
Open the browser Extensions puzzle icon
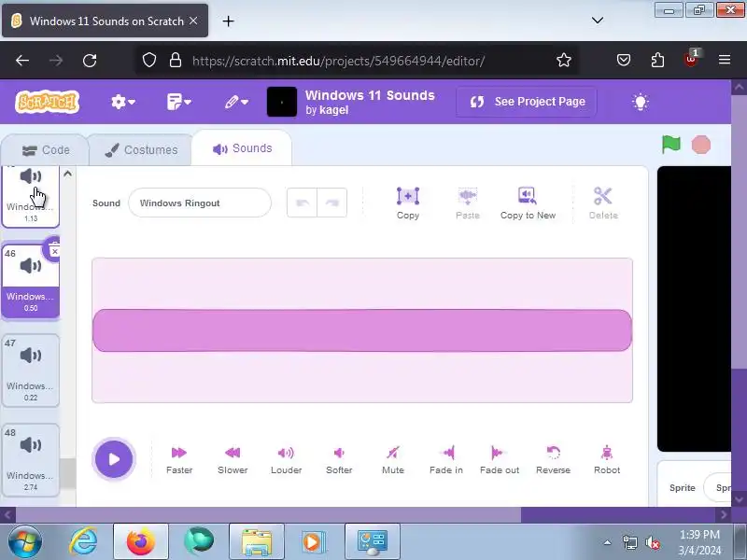click(657, 60)
